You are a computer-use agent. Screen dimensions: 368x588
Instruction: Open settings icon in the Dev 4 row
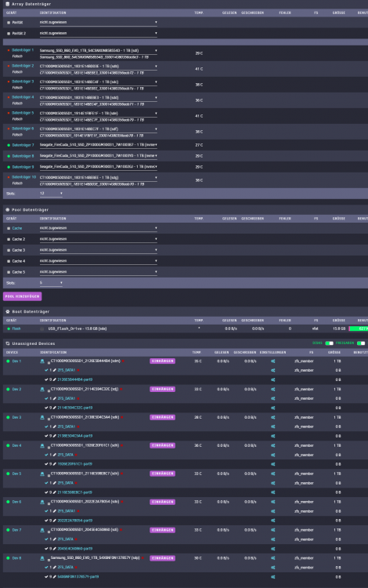pyautogui.click(x=273, y=445)
